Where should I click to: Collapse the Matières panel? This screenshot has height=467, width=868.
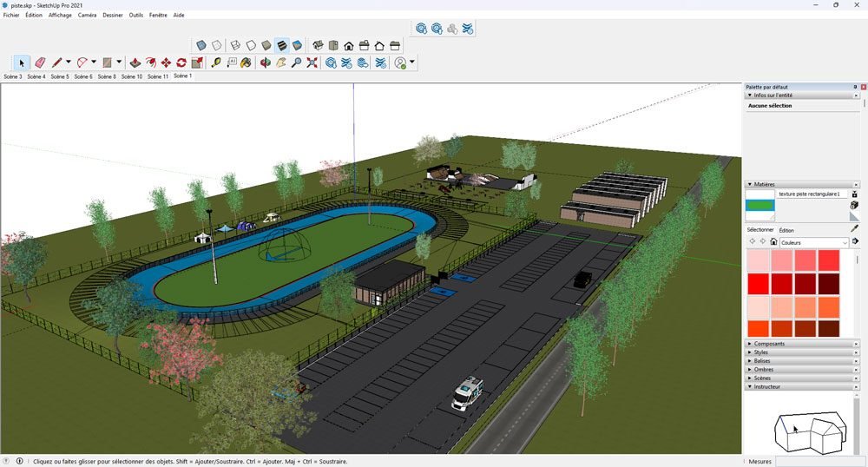tap(750, 184)
